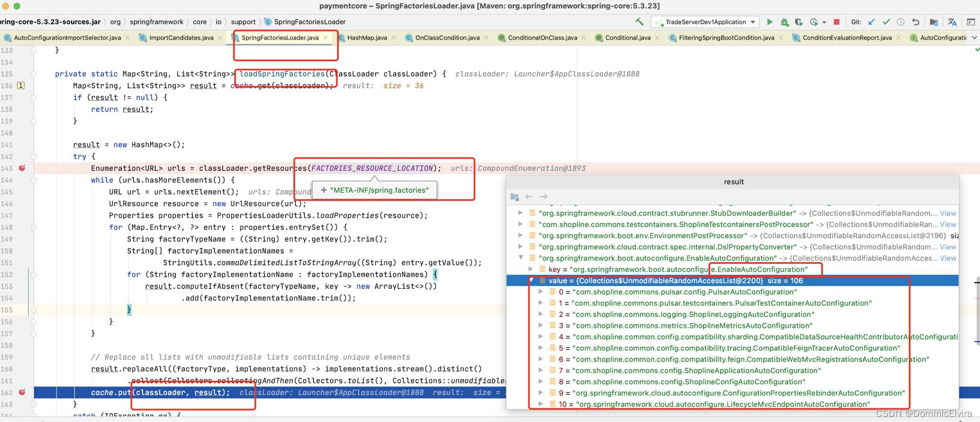Open run anything panel icon
The width and height of the screenshot is (980, 422).
(971, 22)
